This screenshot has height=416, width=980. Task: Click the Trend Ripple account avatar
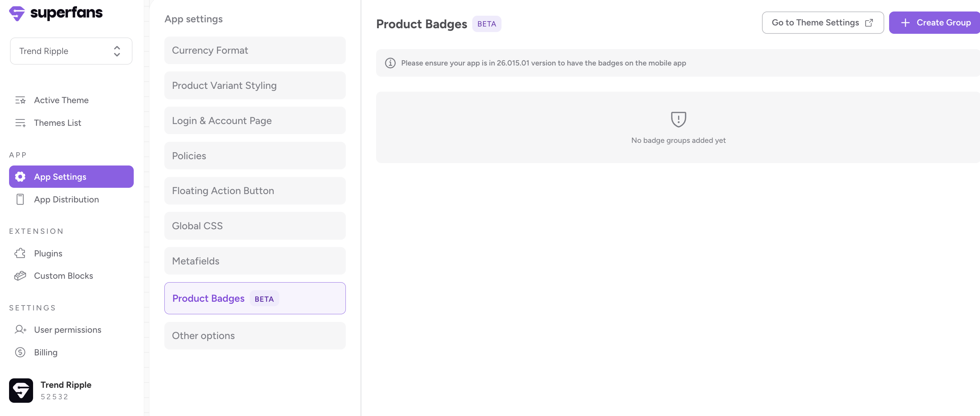coord(21,391)
